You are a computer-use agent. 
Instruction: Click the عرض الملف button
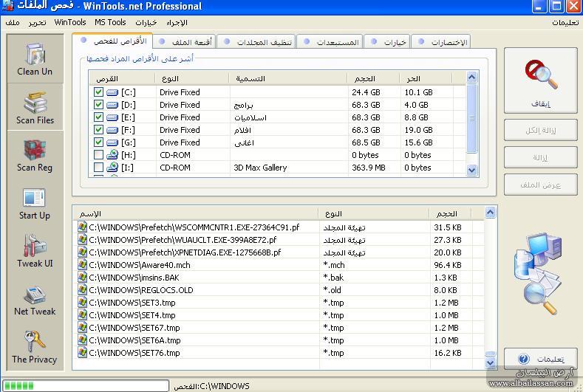point(541,185)
